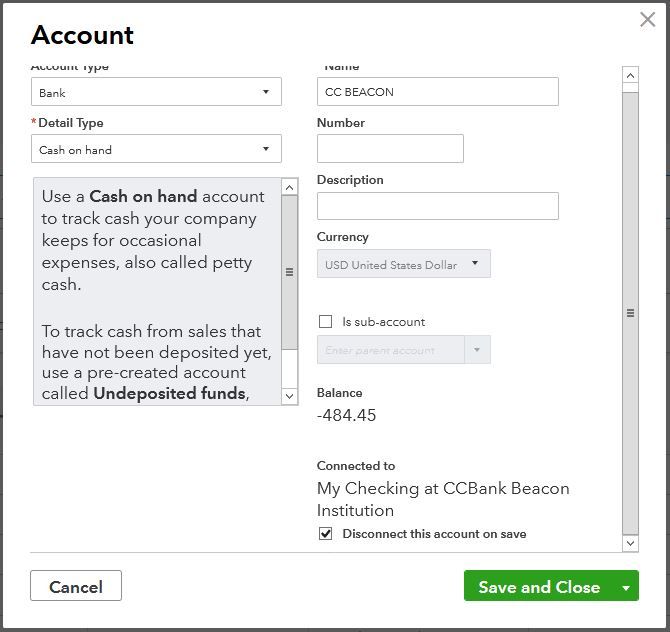
Task: Click the Save and Close button
Action: (538, 587)
